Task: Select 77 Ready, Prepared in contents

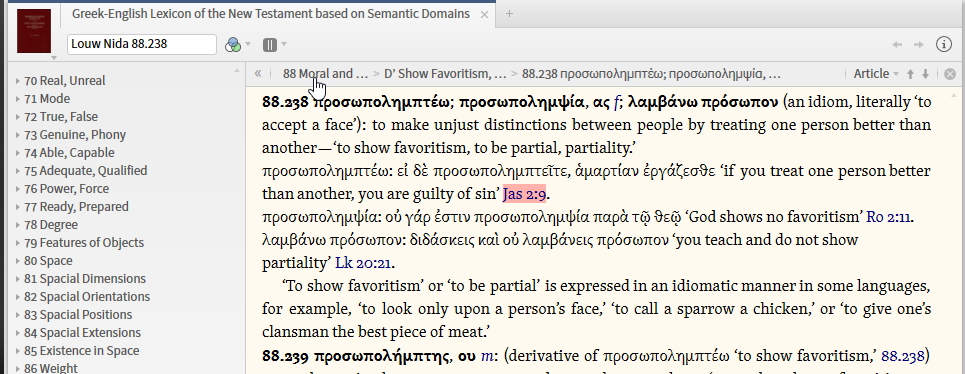Action: click(76, 207)
